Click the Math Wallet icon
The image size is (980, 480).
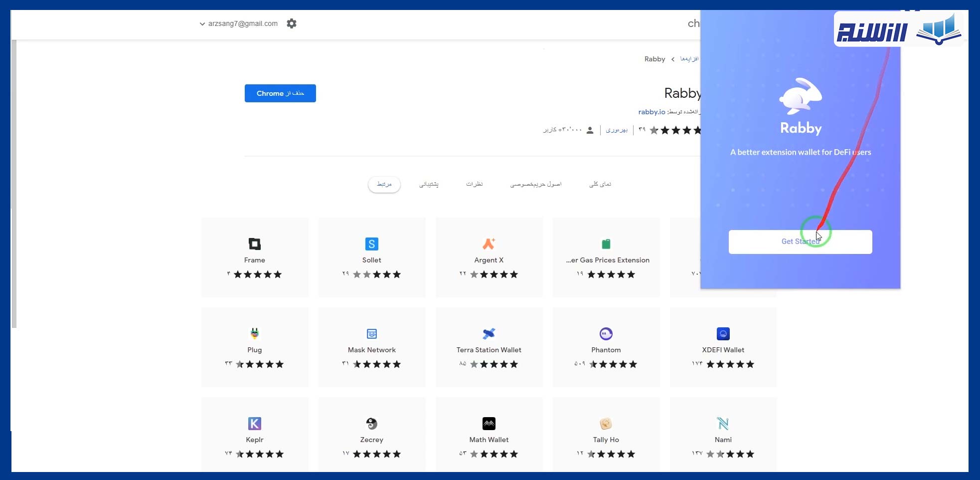[x=489, y=424]
